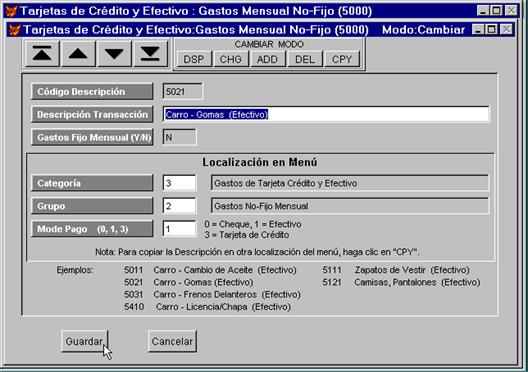The image size is (528, 372).
Task: Save changes with Guardar button
Action: pos(85,341)
